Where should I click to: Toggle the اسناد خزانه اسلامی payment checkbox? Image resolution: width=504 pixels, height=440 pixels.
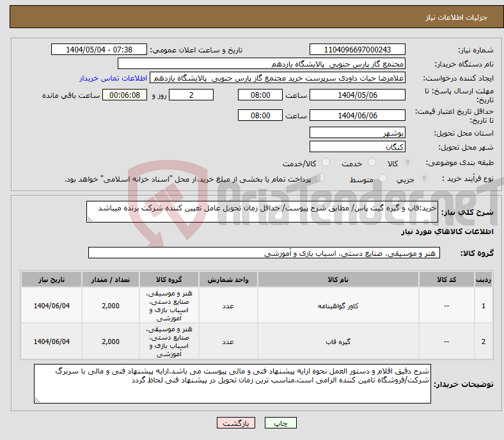[x=320, y=178]
